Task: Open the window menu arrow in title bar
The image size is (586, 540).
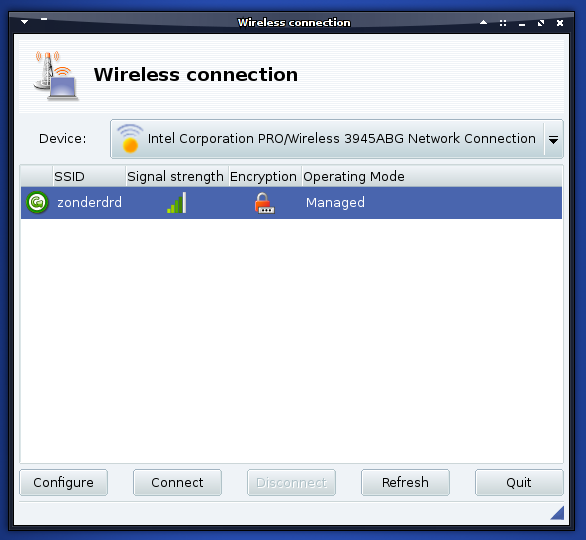Action: pos(25,22)
